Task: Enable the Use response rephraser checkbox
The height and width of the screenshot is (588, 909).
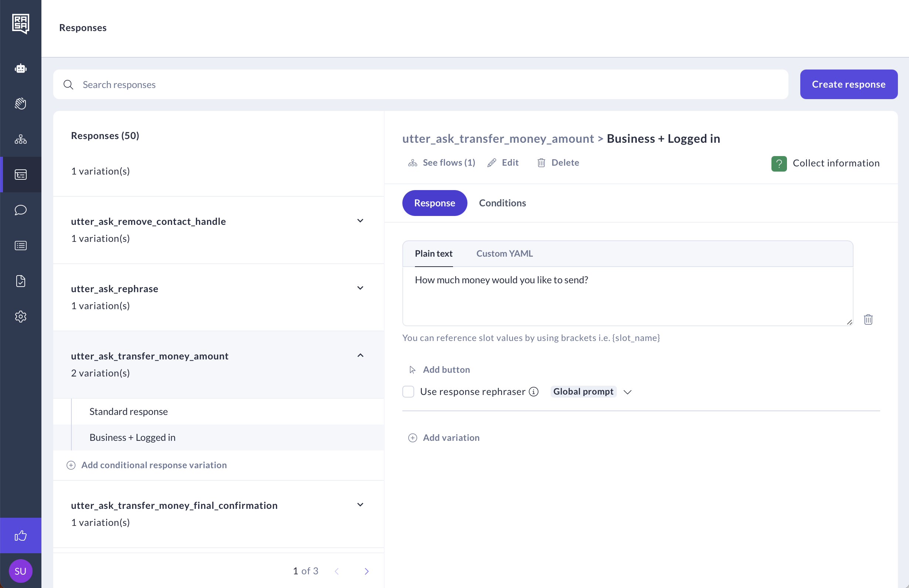Action: click(408, 392)
